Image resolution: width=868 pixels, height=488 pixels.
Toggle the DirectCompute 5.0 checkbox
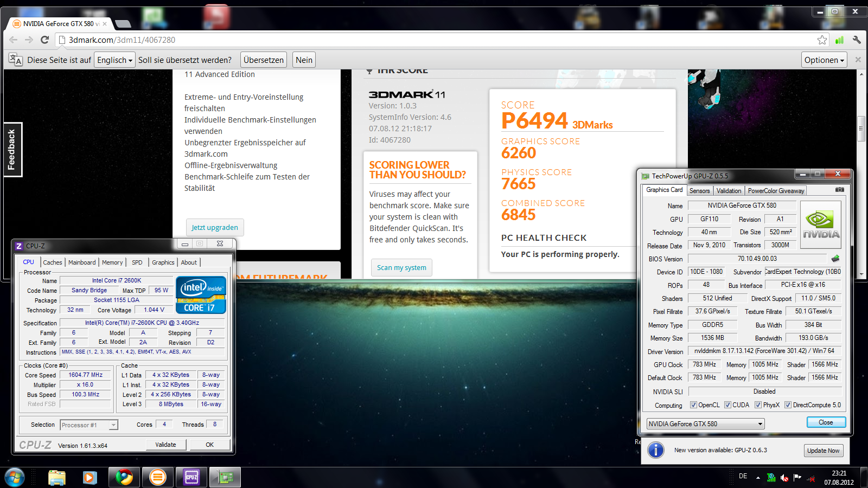[x=788, y=405]
